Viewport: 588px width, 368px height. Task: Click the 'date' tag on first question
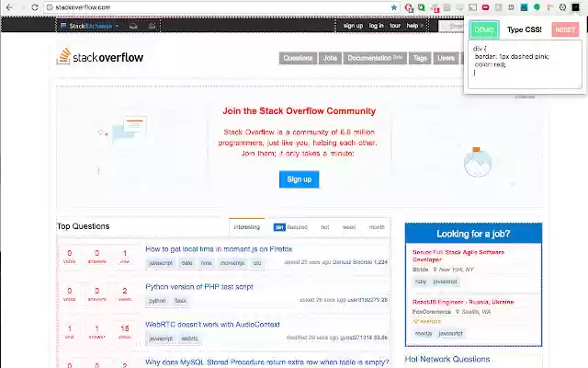coord(187,263)
